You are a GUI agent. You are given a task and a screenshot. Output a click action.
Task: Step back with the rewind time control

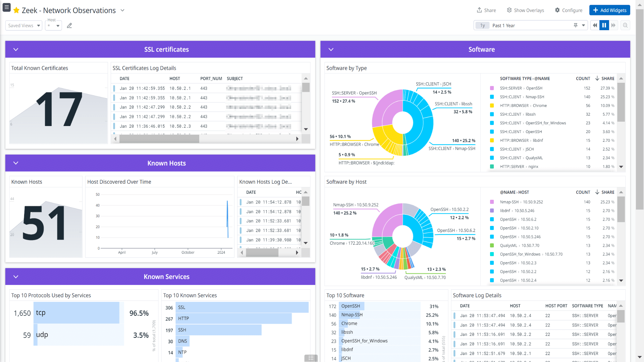point(595,25)
